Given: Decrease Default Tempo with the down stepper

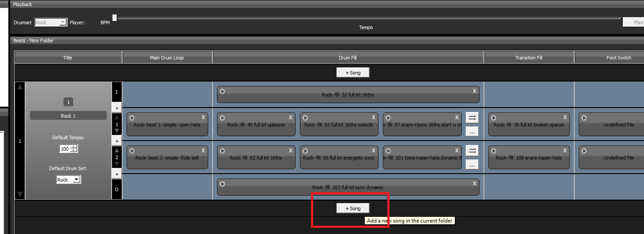Looking at the screenshot, I should (74, 151).
